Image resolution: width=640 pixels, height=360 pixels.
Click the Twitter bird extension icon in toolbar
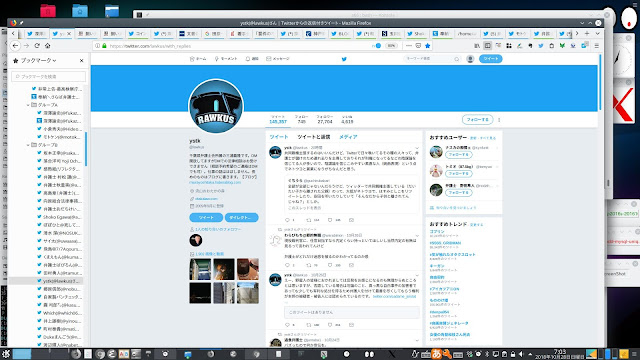click(541, 46)
